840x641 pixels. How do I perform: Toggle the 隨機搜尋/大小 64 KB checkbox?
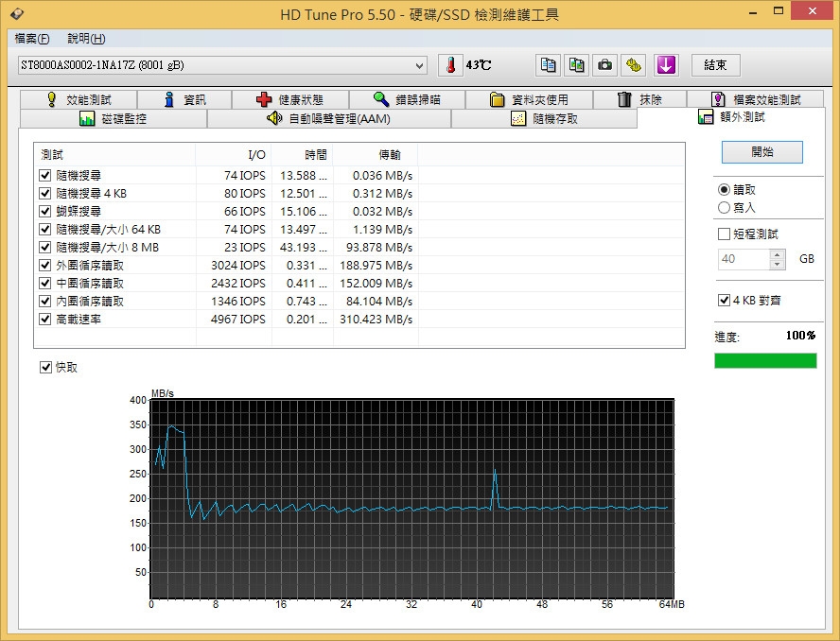(45, 230)
